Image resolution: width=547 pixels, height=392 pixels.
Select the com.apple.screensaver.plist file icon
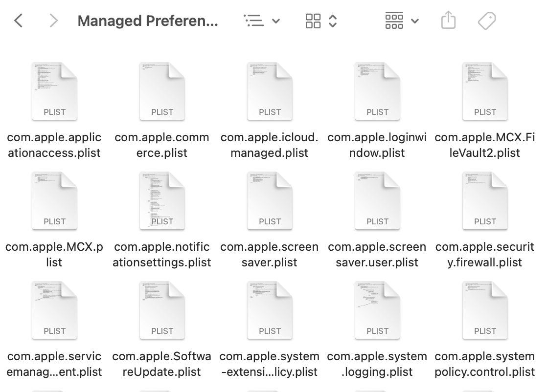270,201
